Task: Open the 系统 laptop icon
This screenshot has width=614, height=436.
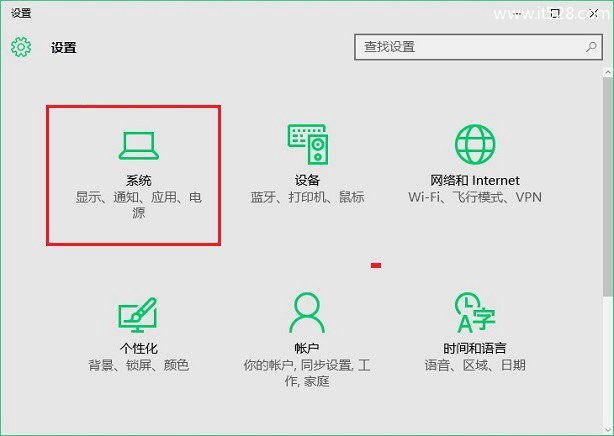Action: 139,145
